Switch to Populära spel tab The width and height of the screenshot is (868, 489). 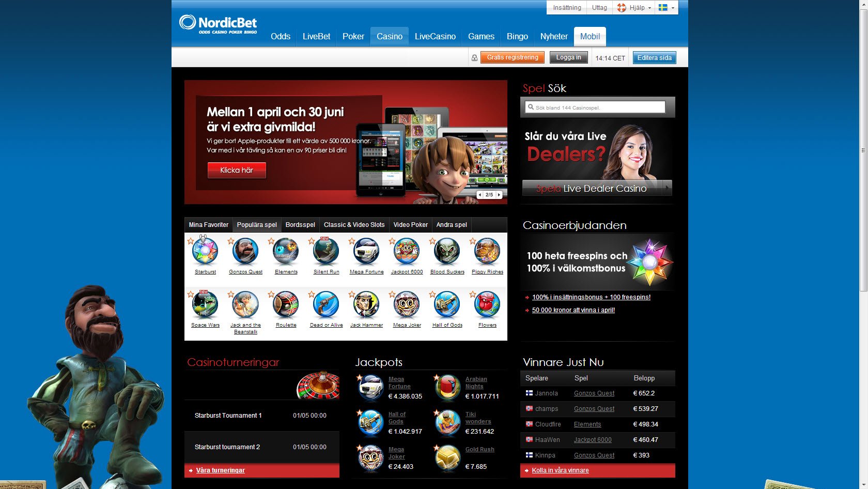click(x=257, y=225)
